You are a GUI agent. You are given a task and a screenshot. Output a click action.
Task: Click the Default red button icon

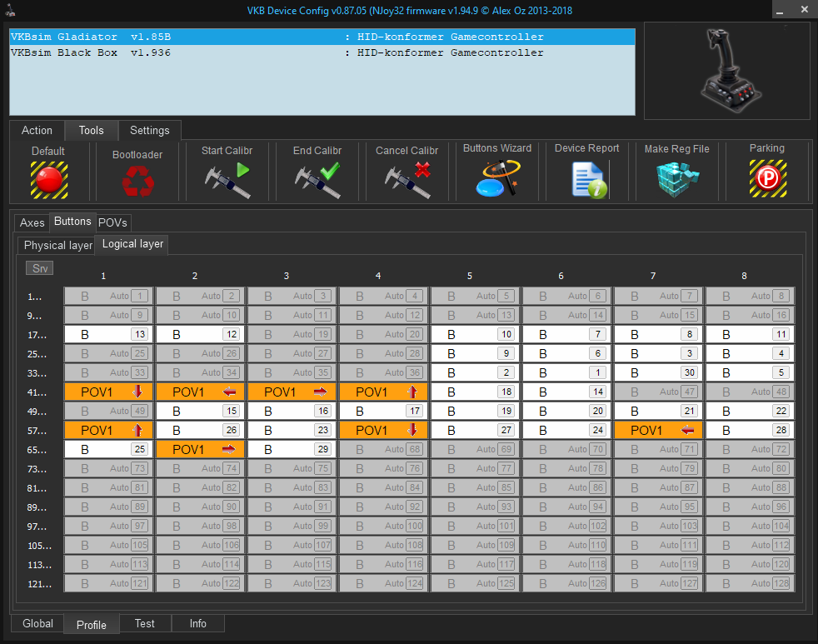point(48,179)
